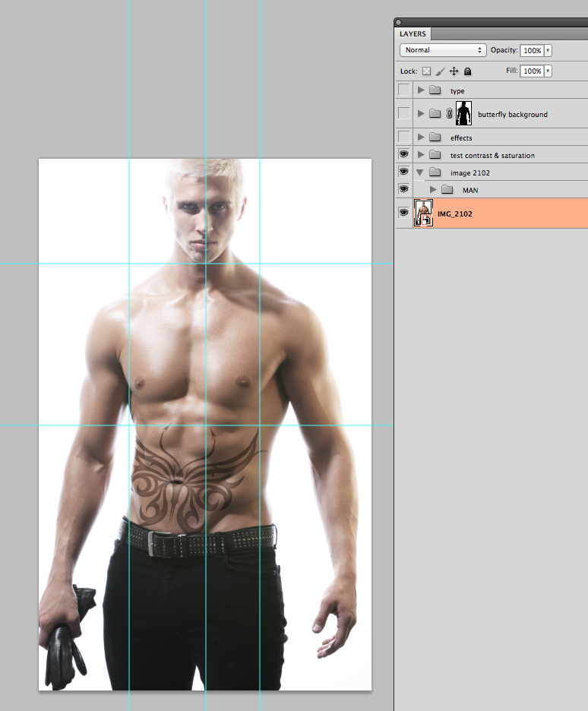The image size is (588, 711).
Task: Expand the effects group
Action: (421, 137)
